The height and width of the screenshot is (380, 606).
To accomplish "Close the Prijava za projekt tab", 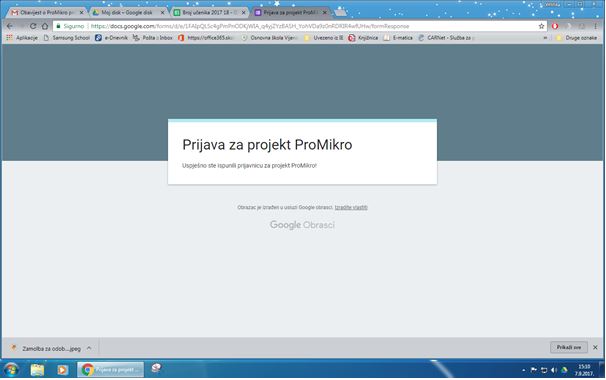I will tap(325, 13).
